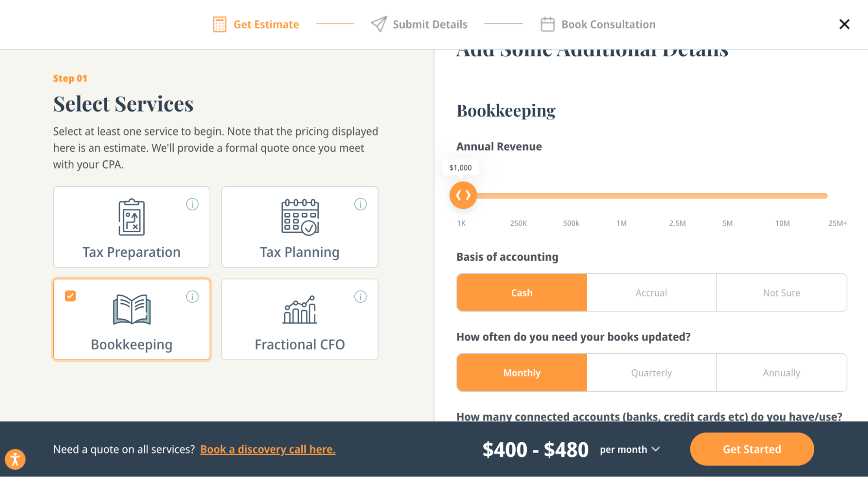
Task: Click the Tax Preparation info icon
Action: [192, 204]
